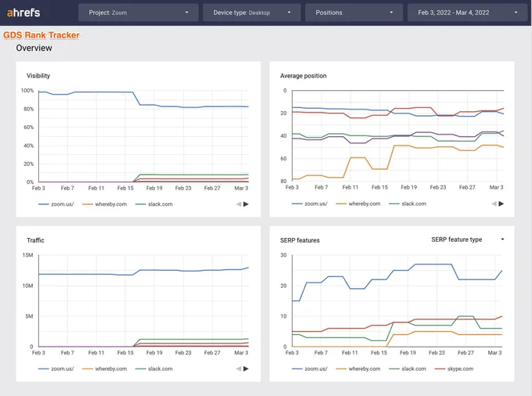Click the Visibility chart title
This screenshot has height=396, width=532.
tap(38, 76)
